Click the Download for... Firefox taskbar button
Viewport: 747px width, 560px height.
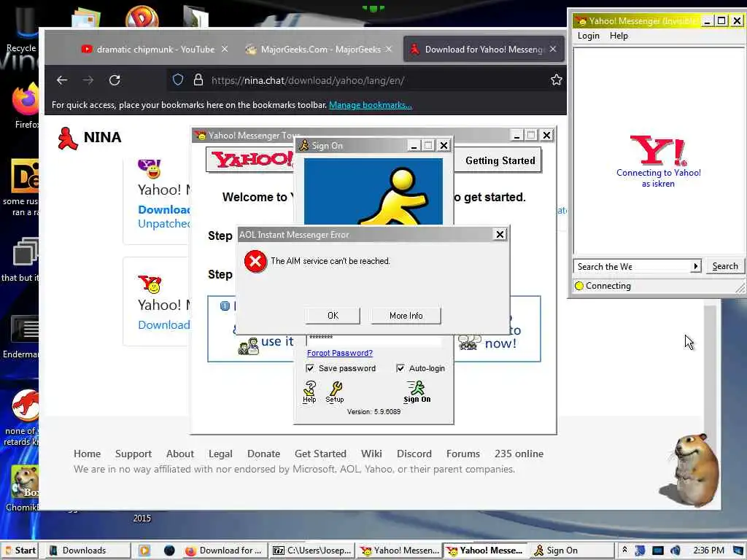(x=224, y=551)
